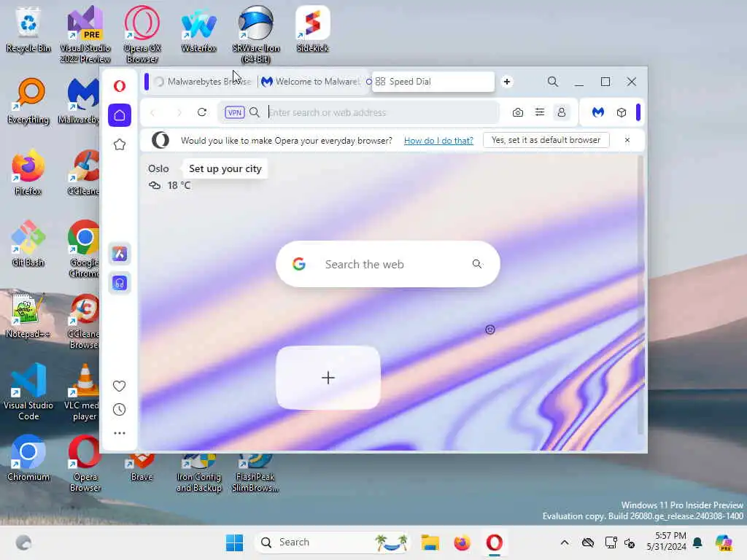This screenshot has width=747, height=560.
Task: Select Chromium desktop shortcut
Action: [x=28, y=458]
